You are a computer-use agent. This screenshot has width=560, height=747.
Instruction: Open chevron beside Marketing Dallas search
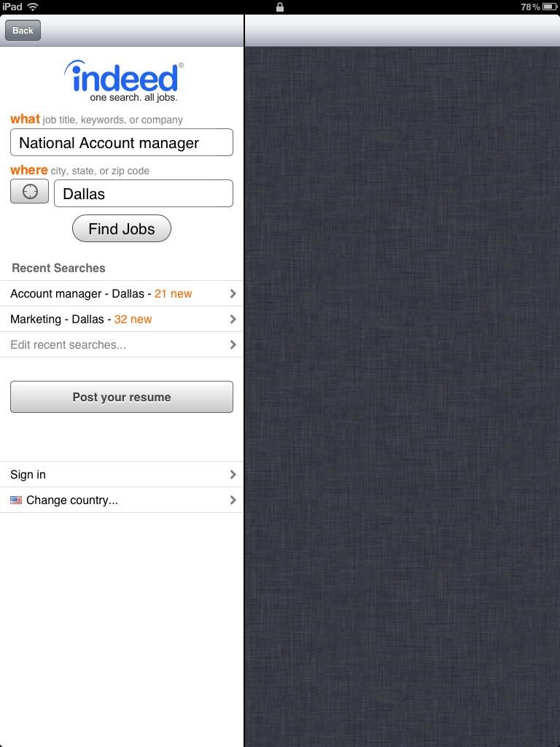(x=233, y=320)
